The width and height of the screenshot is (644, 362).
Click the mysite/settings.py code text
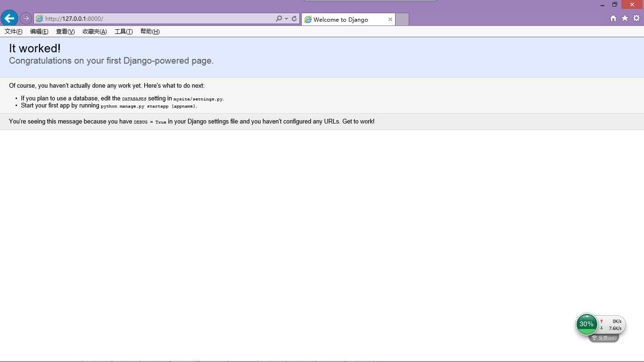point(198,99)
